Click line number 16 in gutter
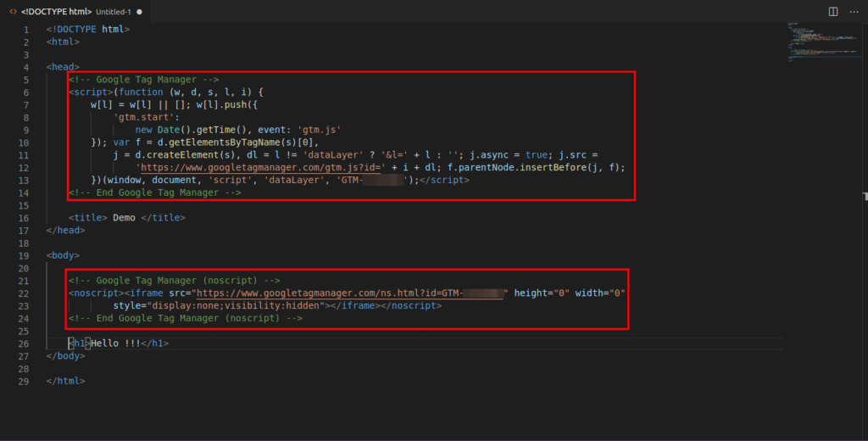This screenshot has height=441, width=868. tap(24, 218)
